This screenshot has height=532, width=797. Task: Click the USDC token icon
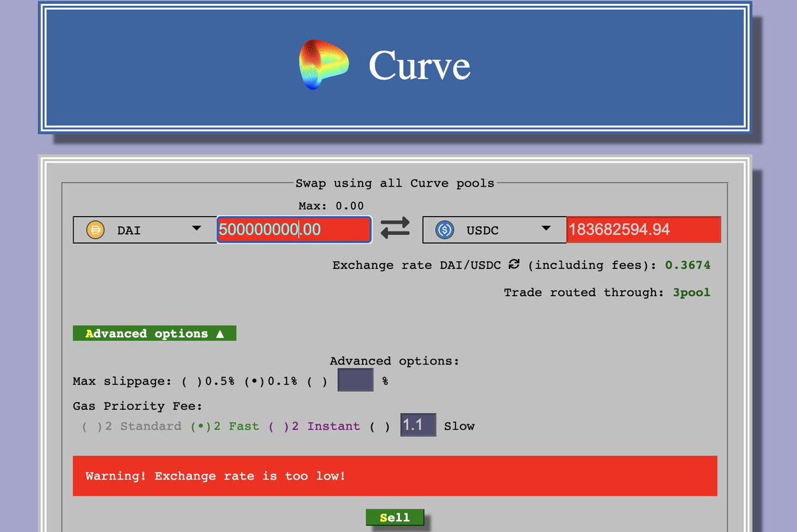pos(444,230)
